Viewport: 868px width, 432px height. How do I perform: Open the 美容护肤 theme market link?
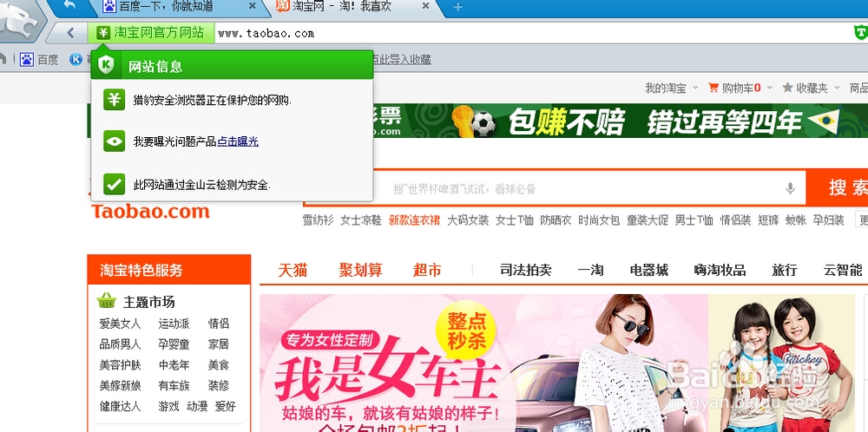point(120,365)
